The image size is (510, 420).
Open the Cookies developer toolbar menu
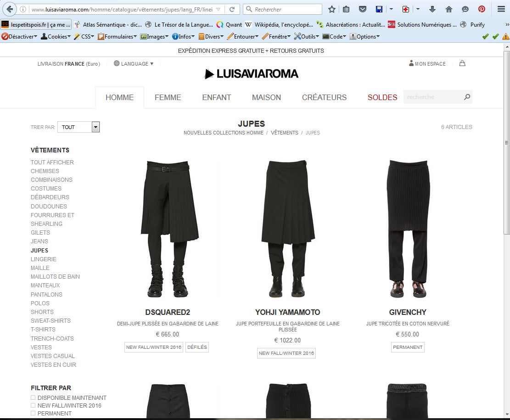point(56,36)
